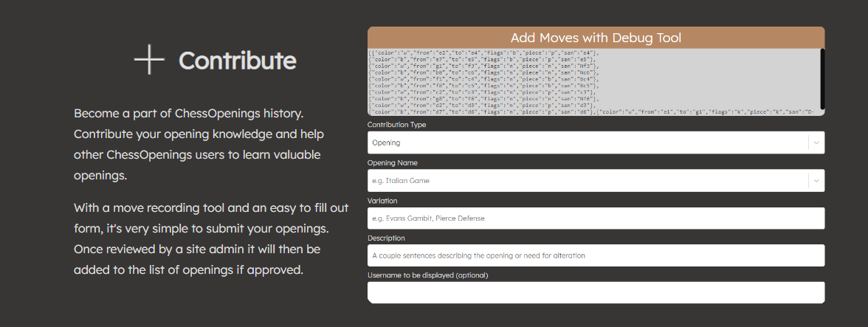Open the Opening Name combo box
The image size is (868, 327).
(596, 180)
